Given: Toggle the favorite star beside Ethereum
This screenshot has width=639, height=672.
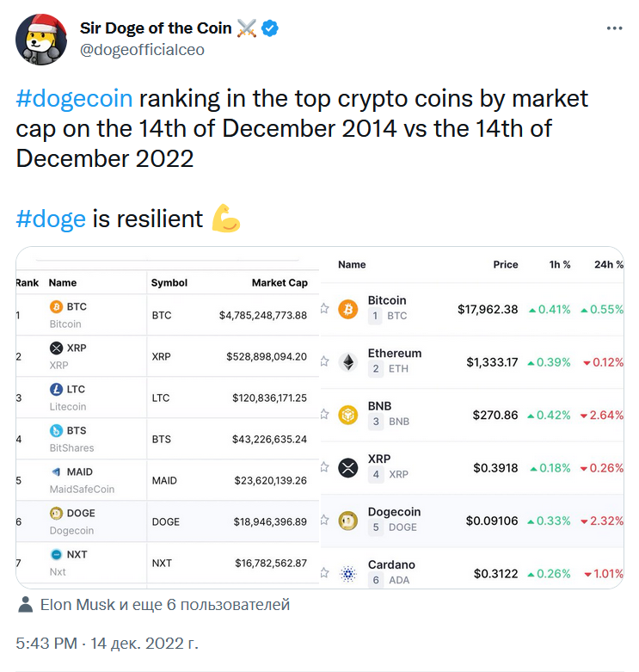Looking at the screenshot, I should [324, 361].
